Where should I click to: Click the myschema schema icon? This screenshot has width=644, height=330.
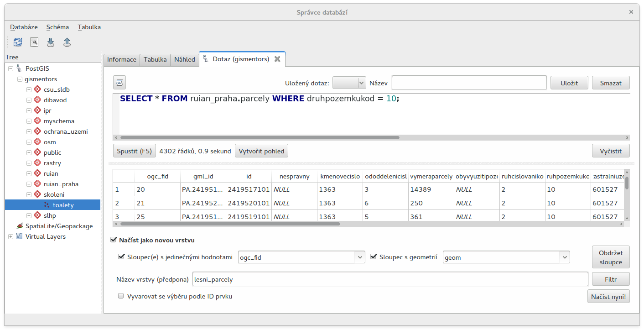[x=37, y=121]
